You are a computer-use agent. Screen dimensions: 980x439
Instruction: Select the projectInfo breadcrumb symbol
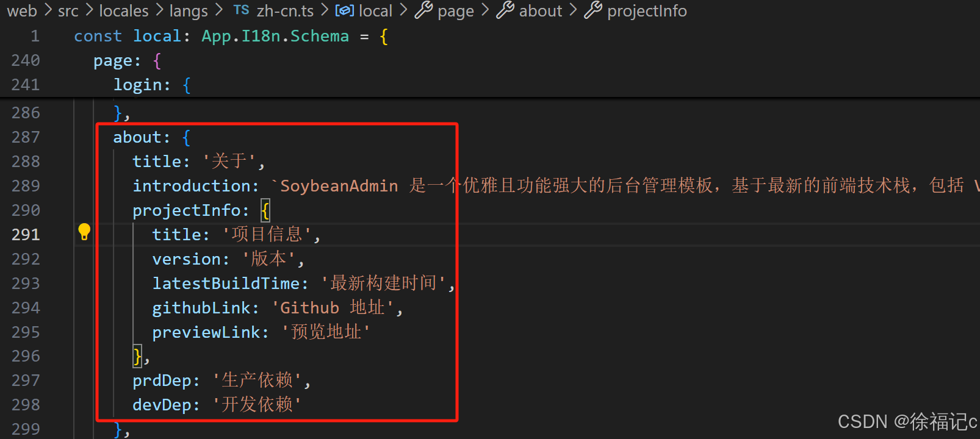647,11
